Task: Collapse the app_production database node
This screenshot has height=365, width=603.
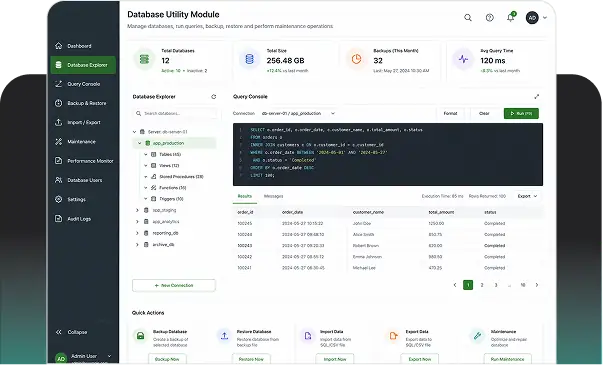Action: click(140, 143)
